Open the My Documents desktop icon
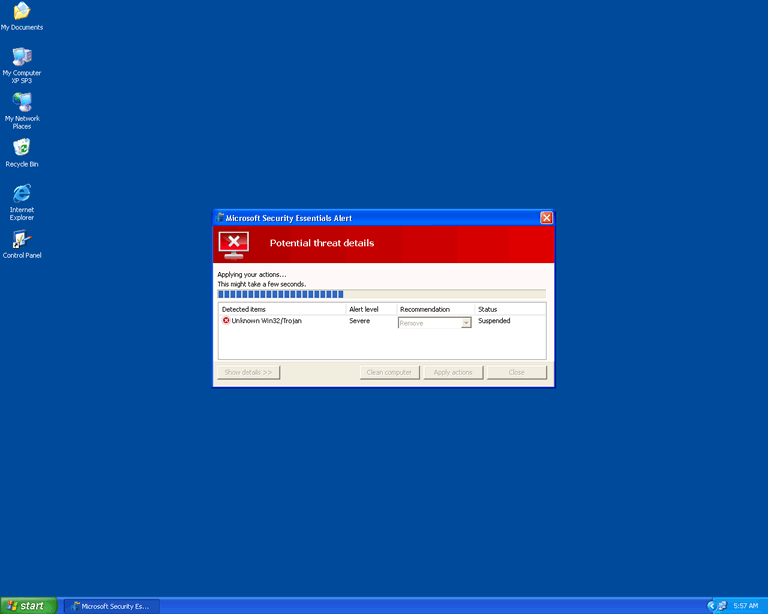The width and height of the screenshot is (768, 614). pyautogui.click(x=21, y=12)
